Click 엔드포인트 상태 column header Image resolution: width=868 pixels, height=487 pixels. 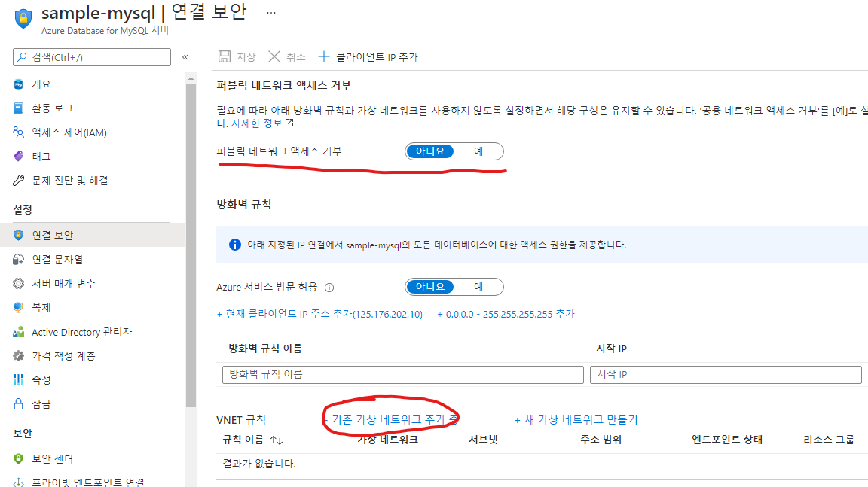click(727, 440)
